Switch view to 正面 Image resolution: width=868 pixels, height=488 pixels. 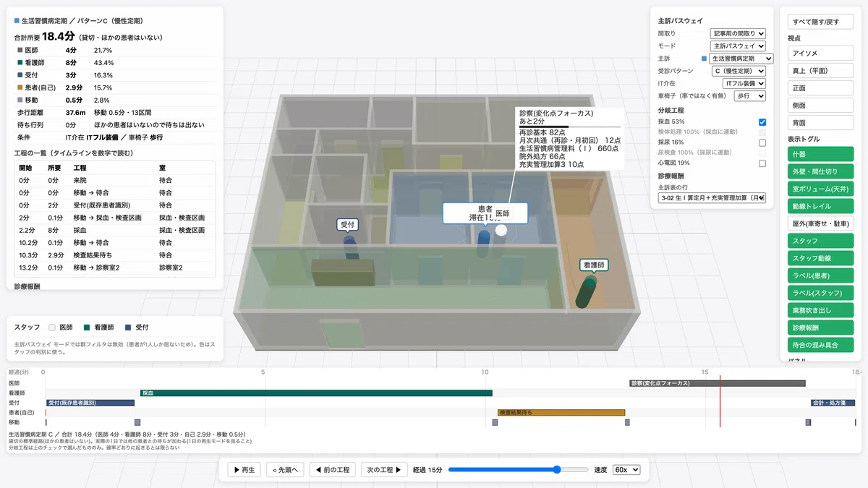click(820, 88)
